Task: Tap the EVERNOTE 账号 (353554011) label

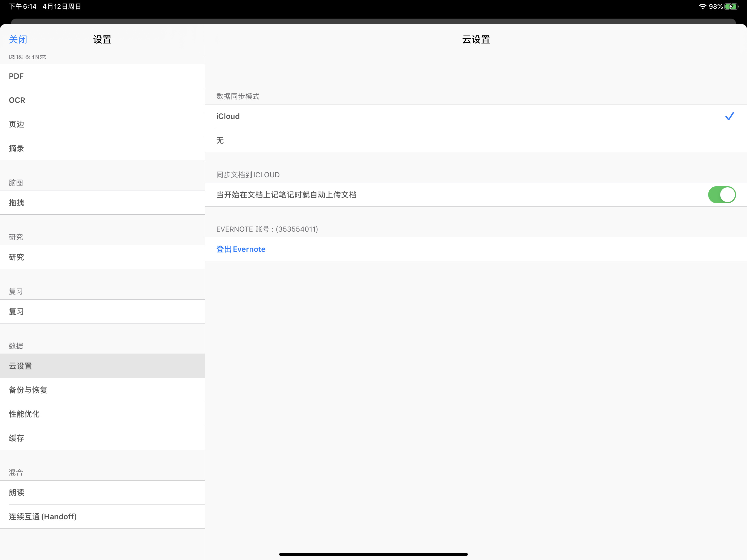Action: (x=267, y=229)
